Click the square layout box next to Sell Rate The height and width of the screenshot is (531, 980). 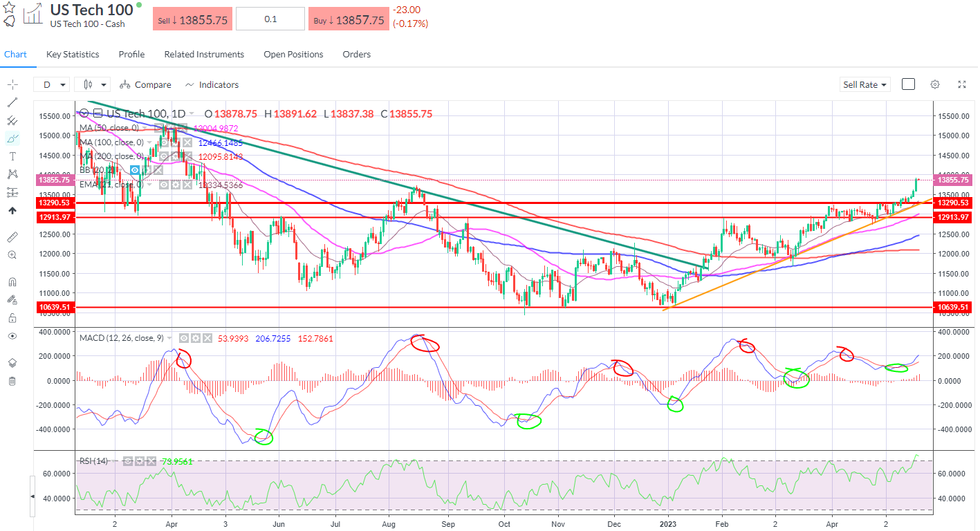click(908, 84)
